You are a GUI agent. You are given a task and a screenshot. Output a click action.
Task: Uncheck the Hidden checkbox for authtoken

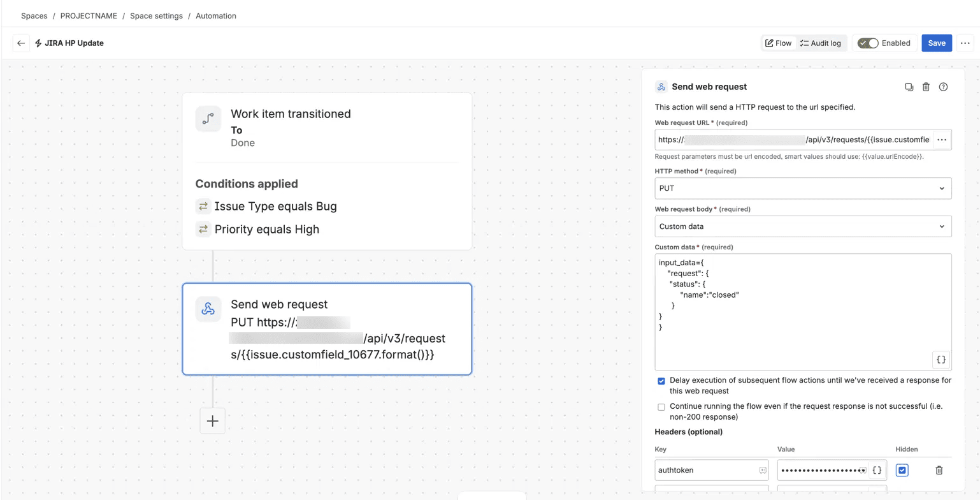pyautogui.click(x=902, y=470)
